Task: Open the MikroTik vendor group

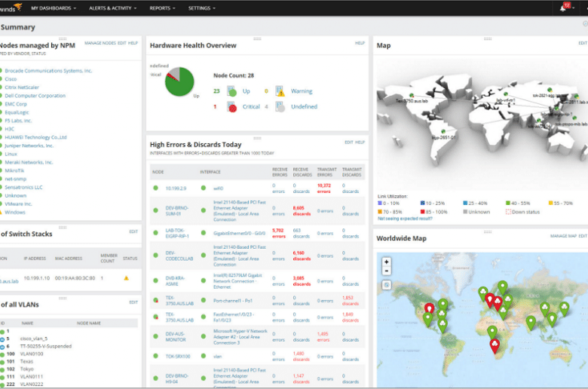Action: [x=14, y=170]
